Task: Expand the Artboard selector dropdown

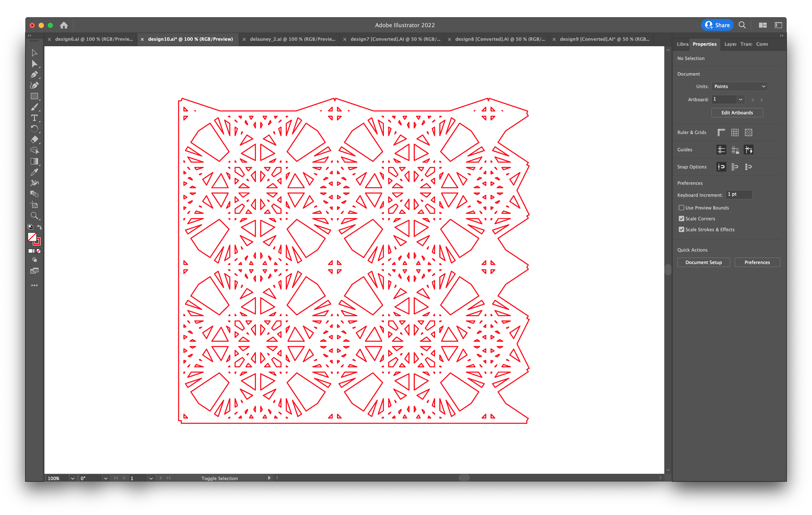Action: (x=741, y=99)
